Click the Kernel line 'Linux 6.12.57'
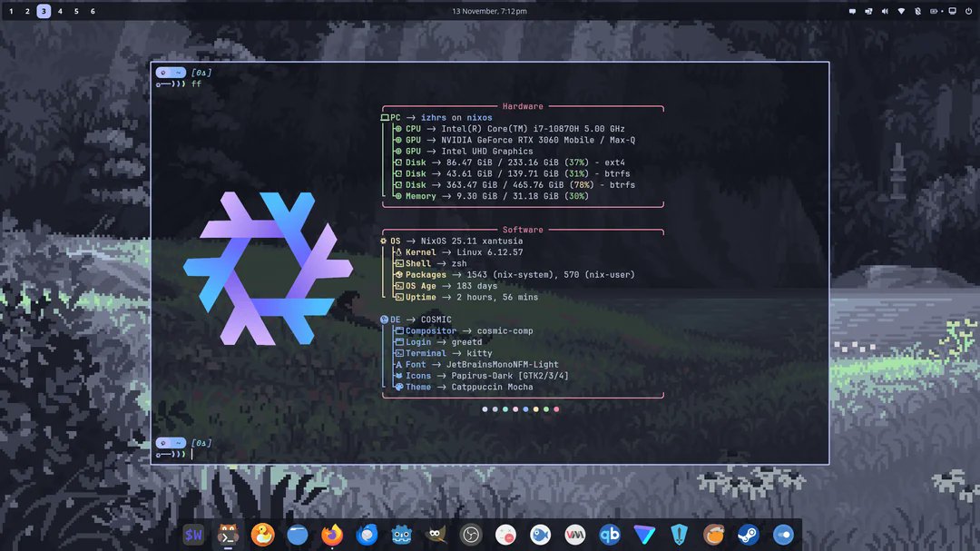The width and height of the screenshot is (980, 551). pyautogui.click(x=458, y=252)
